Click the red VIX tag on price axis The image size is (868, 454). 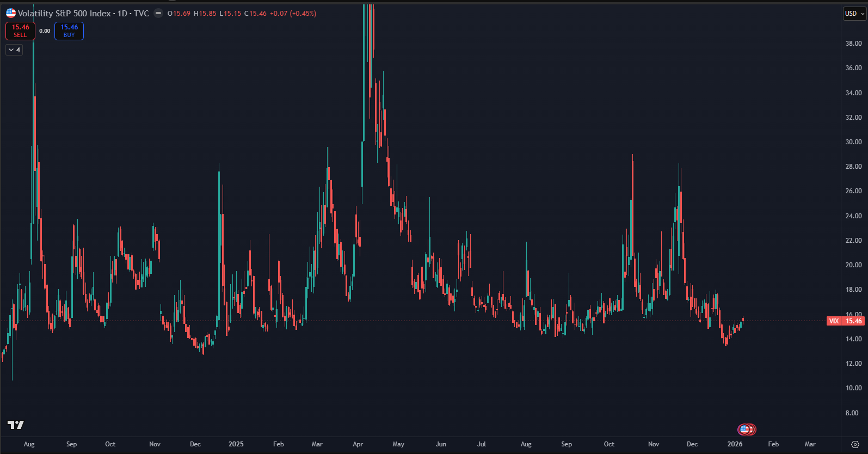point(834,321)
